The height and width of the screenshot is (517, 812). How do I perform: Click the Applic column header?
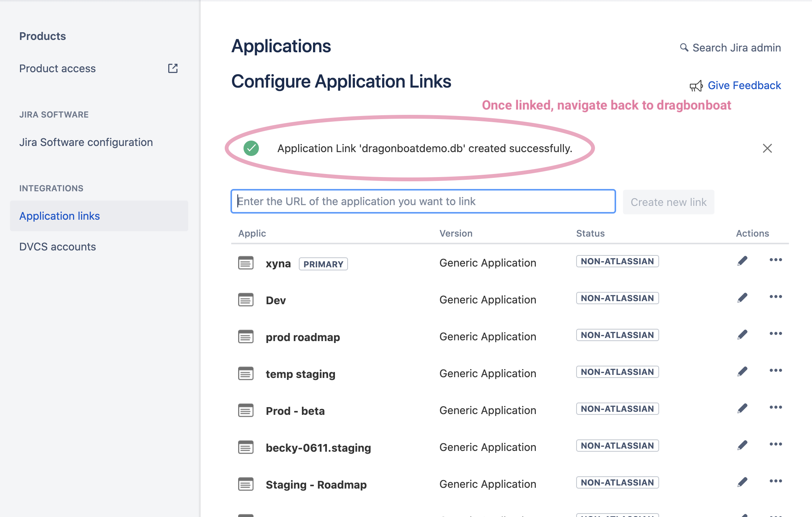(x=252, y=234)
